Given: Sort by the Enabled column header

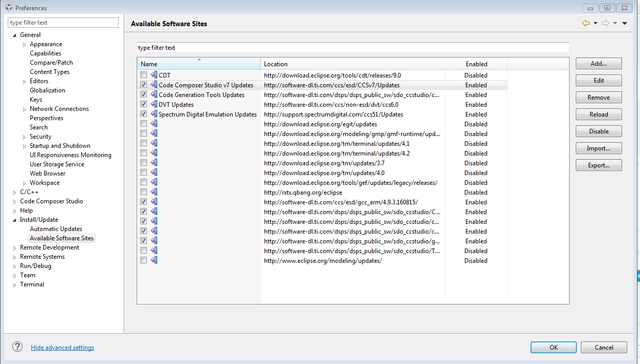Looking at the screenshot, I should (x=476, y=64).
